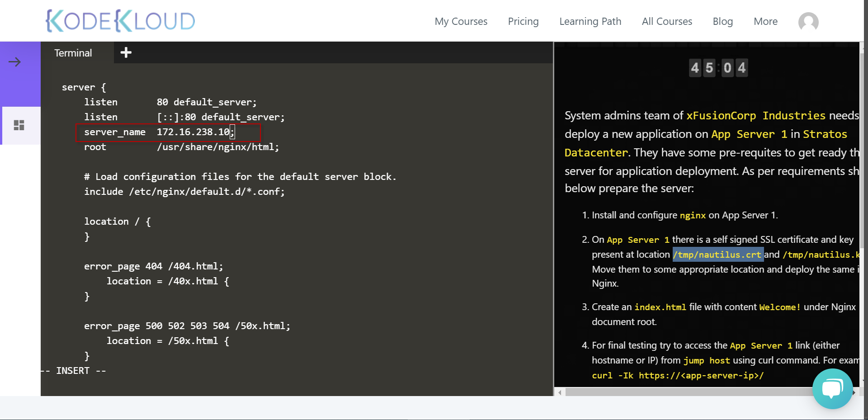Add a new terminal with plus icon
Image resolution: width=868 pixels, height=420 pixels.
[x=126, y=53]
